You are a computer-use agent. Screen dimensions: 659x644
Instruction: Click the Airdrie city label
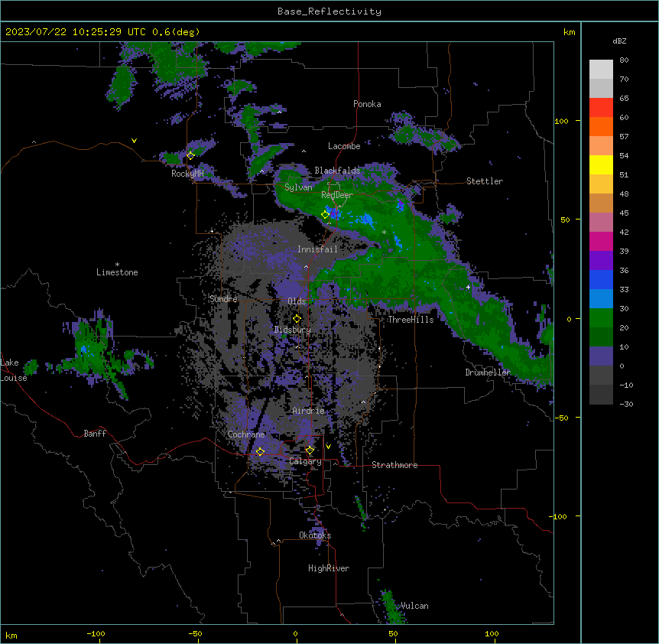click(x=308, y=411)
